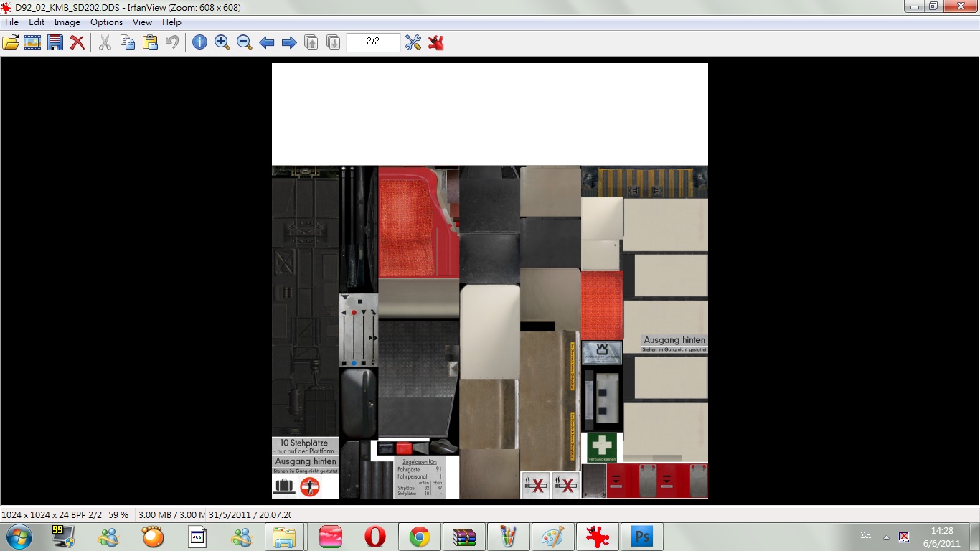Open the Properties/Settings tools icon
Screen dimensions: 980x551
click(x=413, y=42)
